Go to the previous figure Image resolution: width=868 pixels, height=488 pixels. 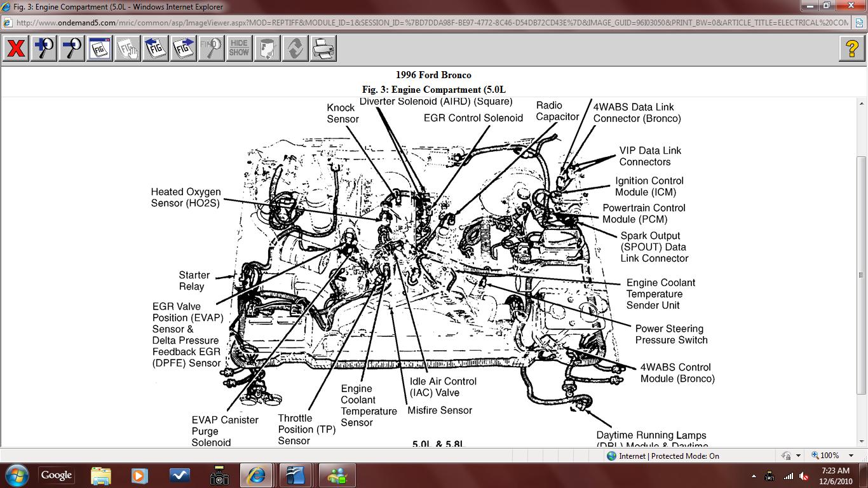click(x=156, y=48)
